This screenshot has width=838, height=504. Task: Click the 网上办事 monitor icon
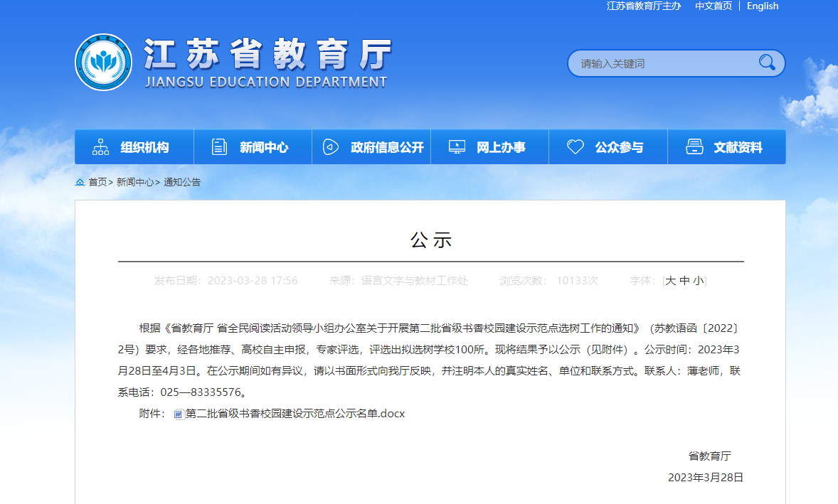[457, 147]
